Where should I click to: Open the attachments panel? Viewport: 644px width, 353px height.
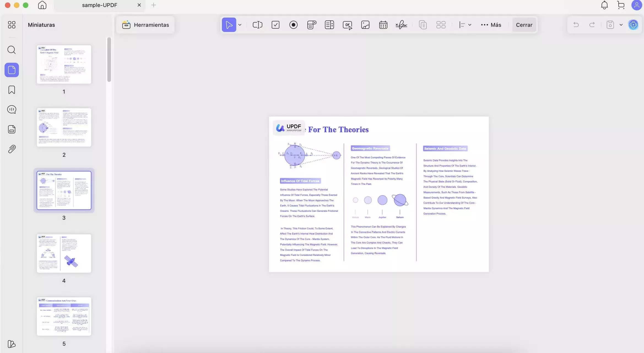[x=12, y=149]
